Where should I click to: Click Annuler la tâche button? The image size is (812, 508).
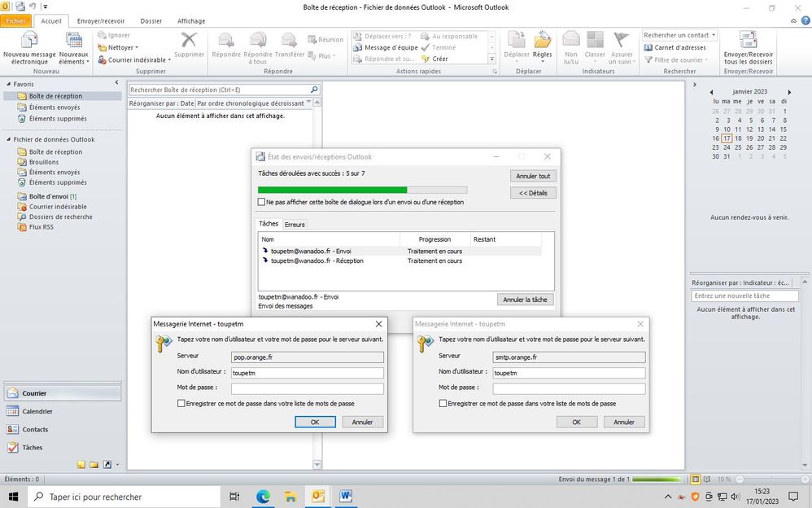(x=525, y=300)
